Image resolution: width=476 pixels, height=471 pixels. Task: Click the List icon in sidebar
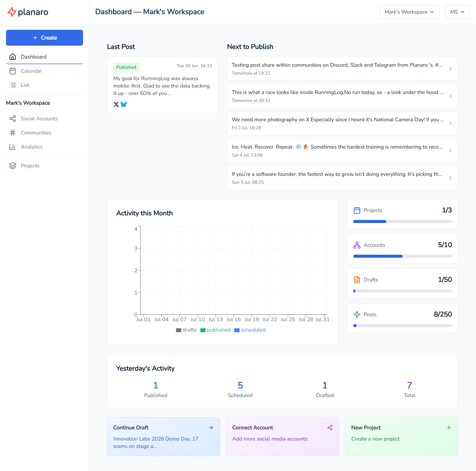(13, 85)
